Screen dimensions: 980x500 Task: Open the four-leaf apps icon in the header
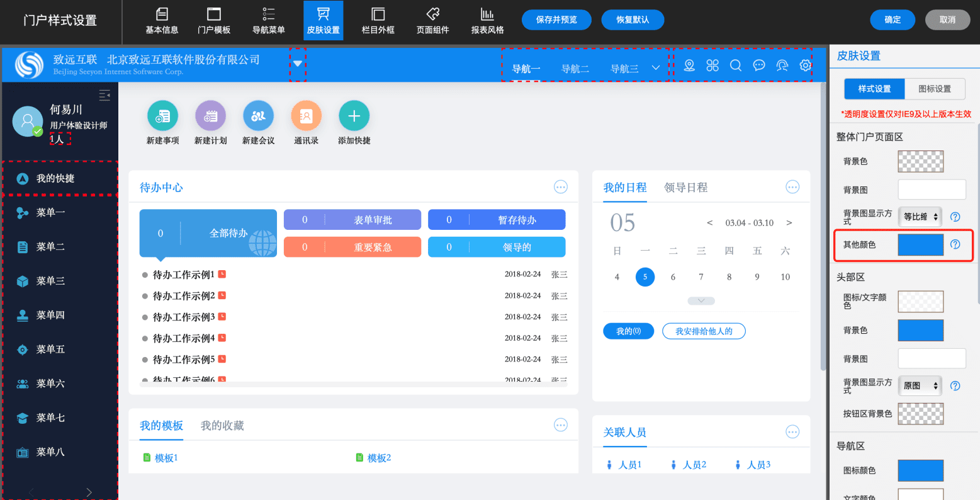click(x=712, y=65)
